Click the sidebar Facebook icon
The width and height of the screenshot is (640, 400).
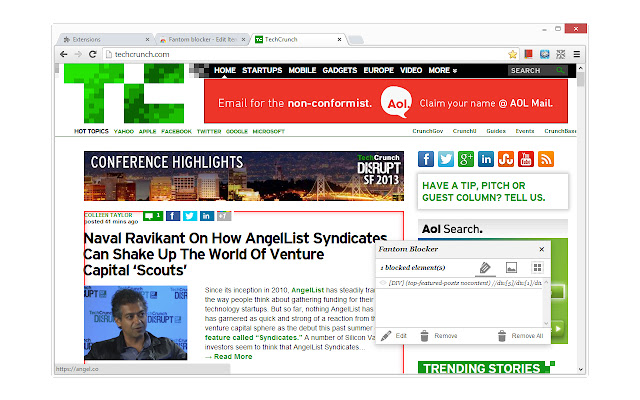coord(426,159)
